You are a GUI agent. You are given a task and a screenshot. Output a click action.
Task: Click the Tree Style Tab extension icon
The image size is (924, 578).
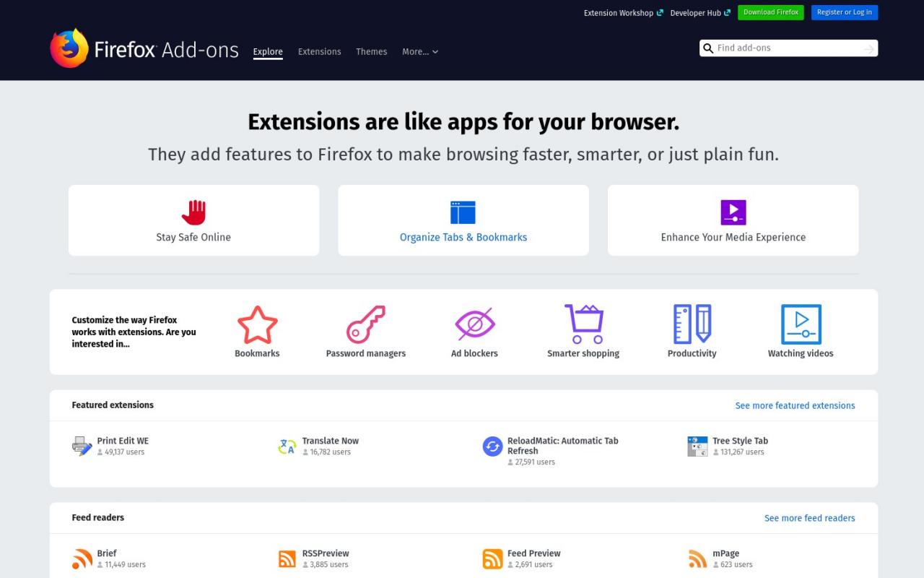(697, 447)
